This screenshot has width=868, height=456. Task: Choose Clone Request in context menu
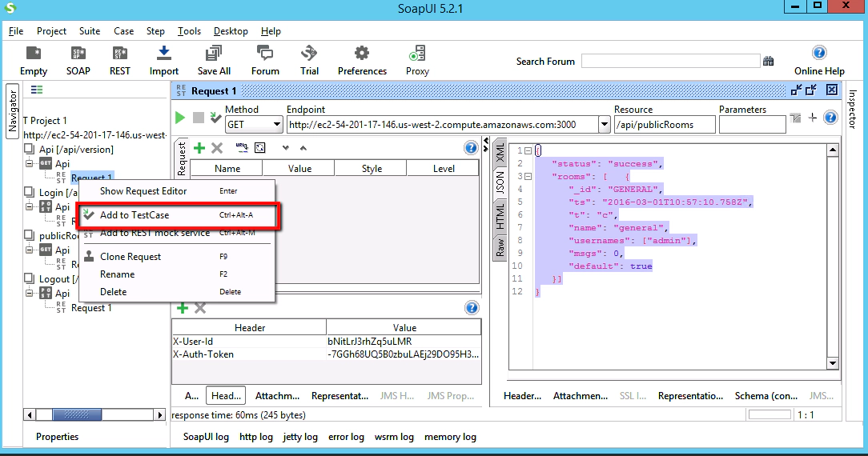179,257
